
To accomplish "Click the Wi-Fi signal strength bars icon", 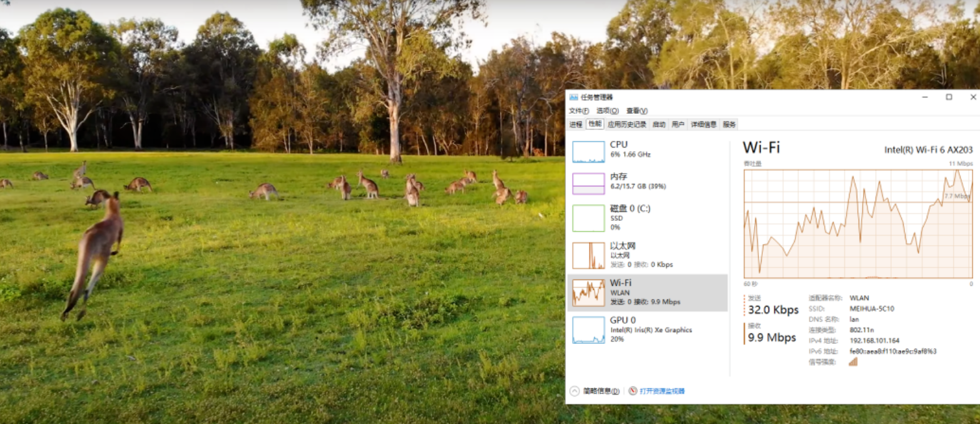I will tap(853, 361).
